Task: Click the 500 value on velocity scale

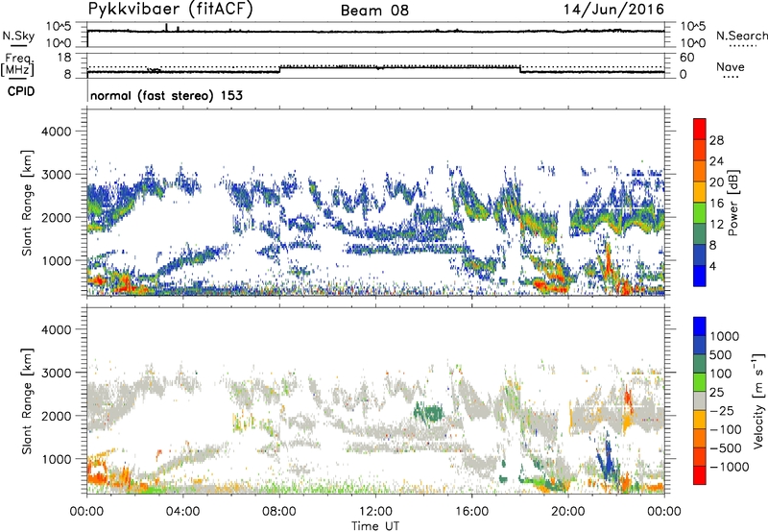Action: (x=721, y=354)
